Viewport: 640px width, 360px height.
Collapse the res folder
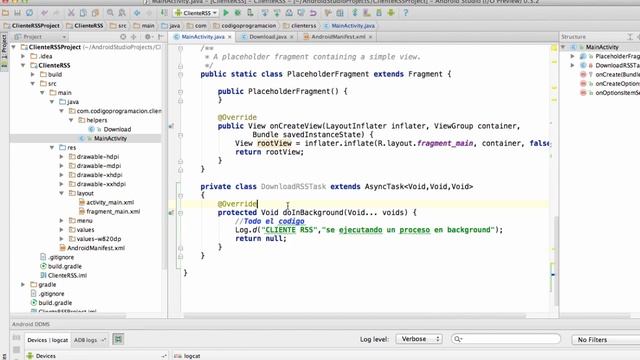pyautogui.click(x=52, y=147)
